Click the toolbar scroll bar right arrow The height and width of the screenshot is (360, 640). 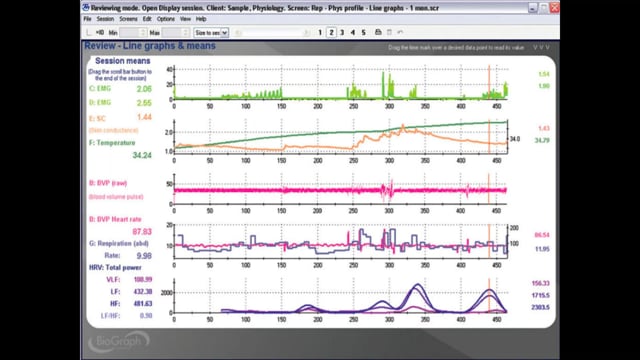[307, 33]
